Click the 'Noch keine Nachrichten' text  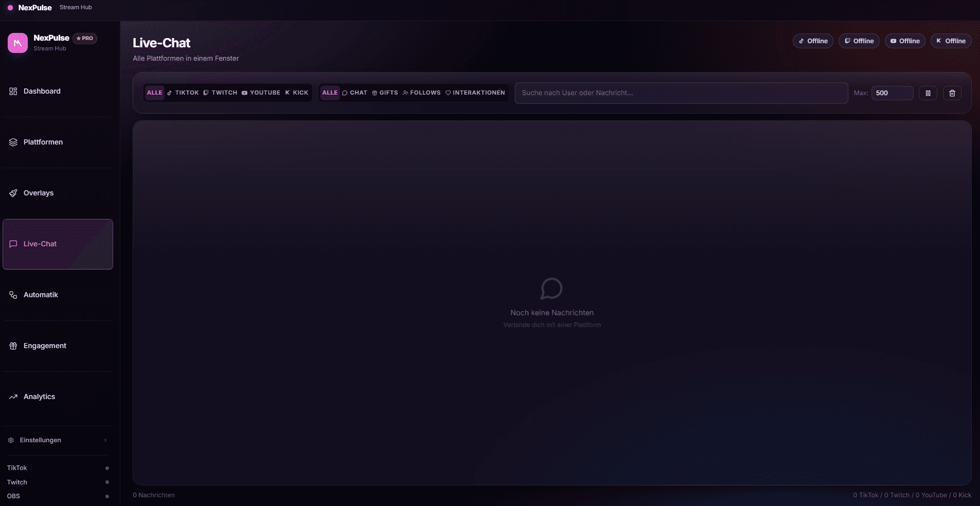[x=552, y=313]
